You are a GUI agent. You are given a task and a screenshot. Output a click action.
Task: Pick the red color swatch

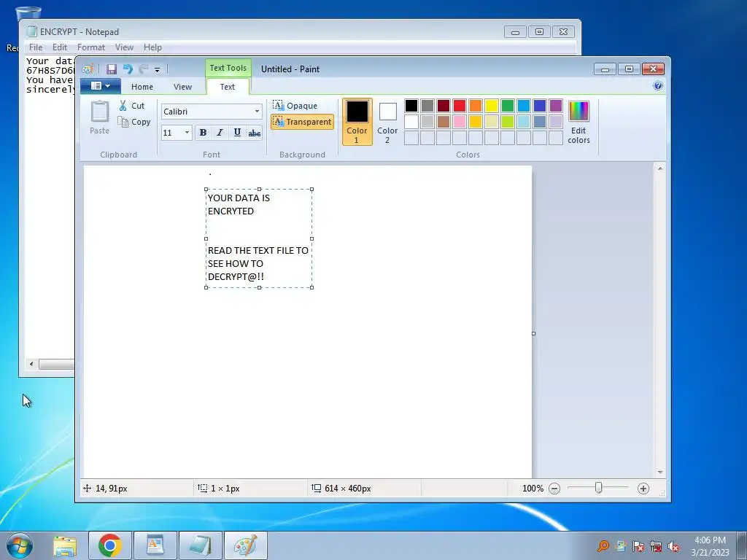pos(460,106)
